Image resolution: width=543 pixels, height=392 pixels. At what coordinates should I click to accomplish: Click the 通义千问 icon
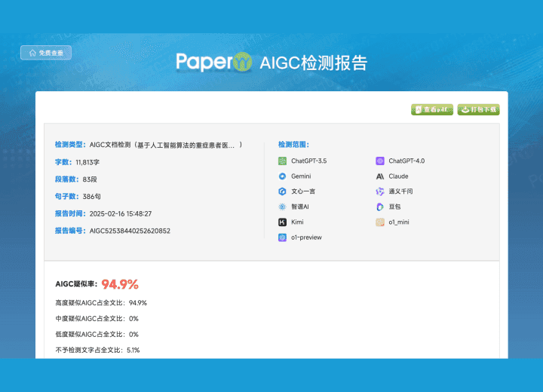click(x=380, y=191)
